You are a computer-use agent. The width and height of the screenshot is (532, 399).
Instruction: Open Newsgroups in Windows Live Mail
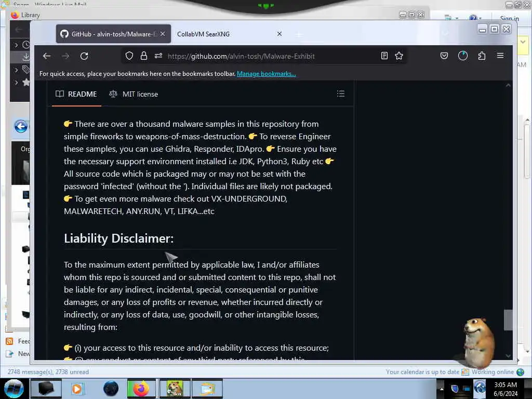coord(18,353)
